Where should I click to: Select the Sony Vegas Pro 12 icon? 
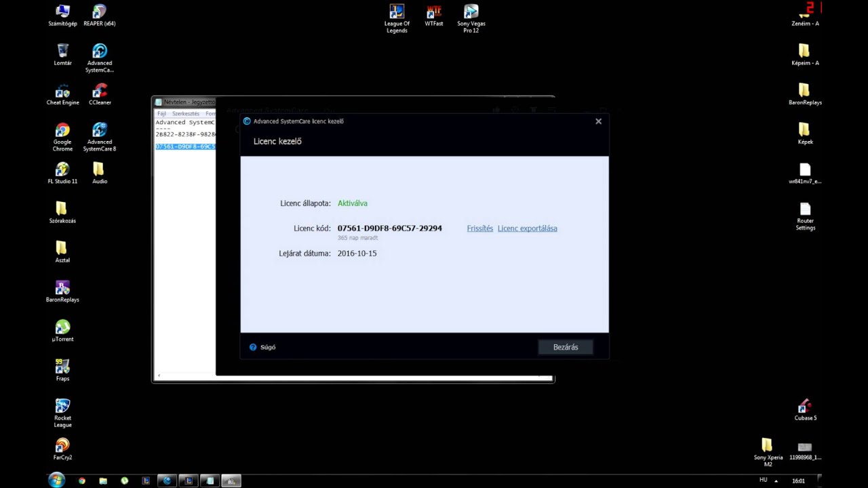click(471, 19)
